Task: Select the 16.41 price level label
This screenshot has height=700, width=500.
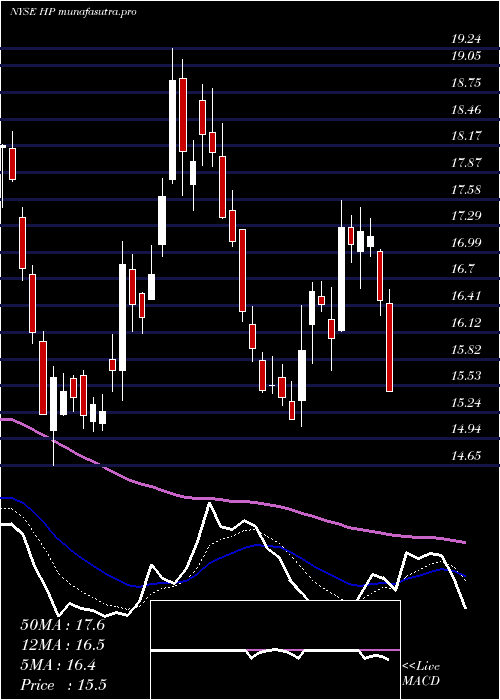Action: [x=466, y=296]
